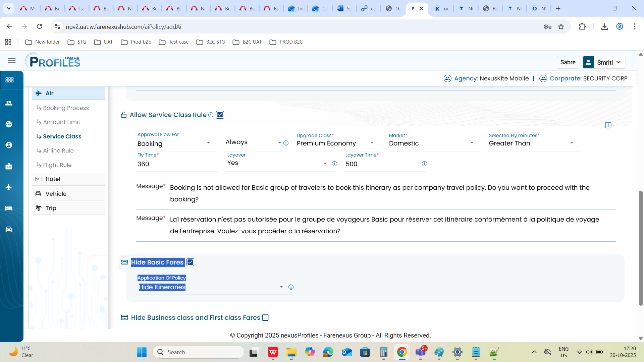Enable Hide Business class and First class Fares

pyautogui.click(x=265, y=318)
